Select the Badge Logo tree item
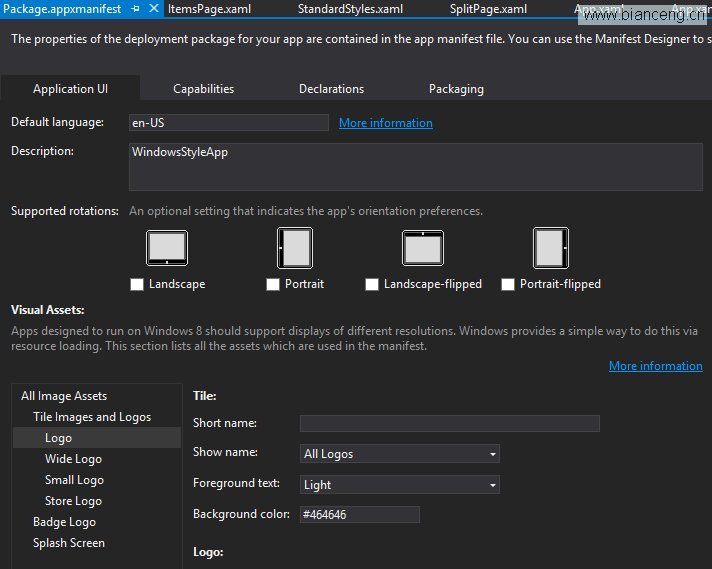The image size is (712, 569). click(x=64, y=522)
